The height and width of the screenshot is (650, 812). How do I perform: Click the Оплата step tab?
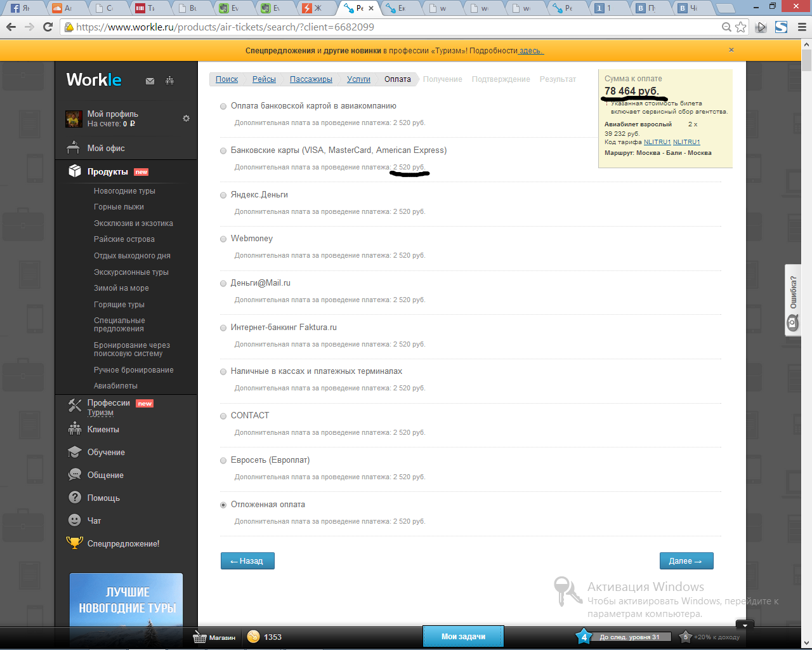click(x=397, y=79)
